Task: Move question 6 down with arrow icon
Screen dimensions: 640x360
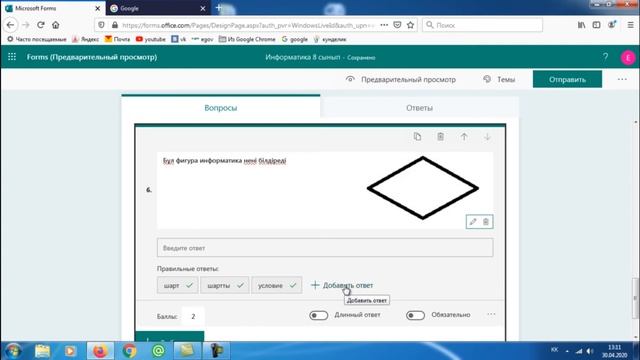Action: click(x=487, y=137)
